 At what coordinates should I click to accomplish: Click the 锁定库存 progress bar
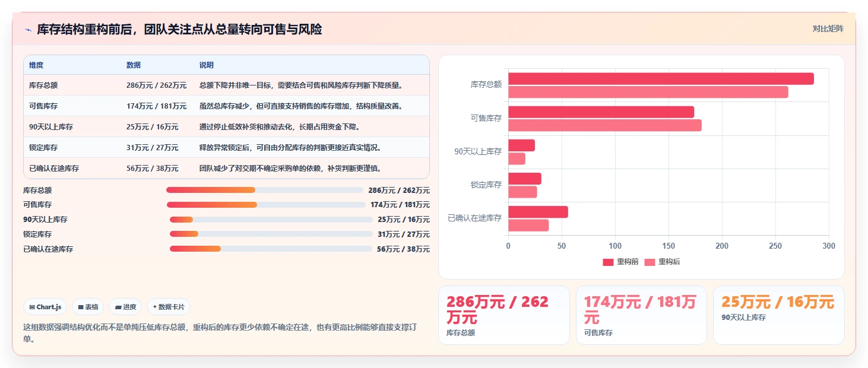[271, 234]
